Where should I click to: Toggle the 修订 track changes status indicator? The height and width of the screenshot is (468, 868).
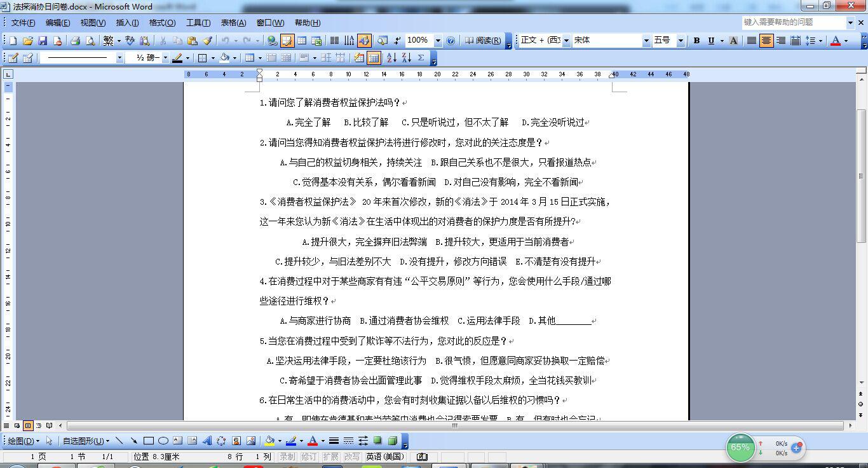click(x=309, y=457)
